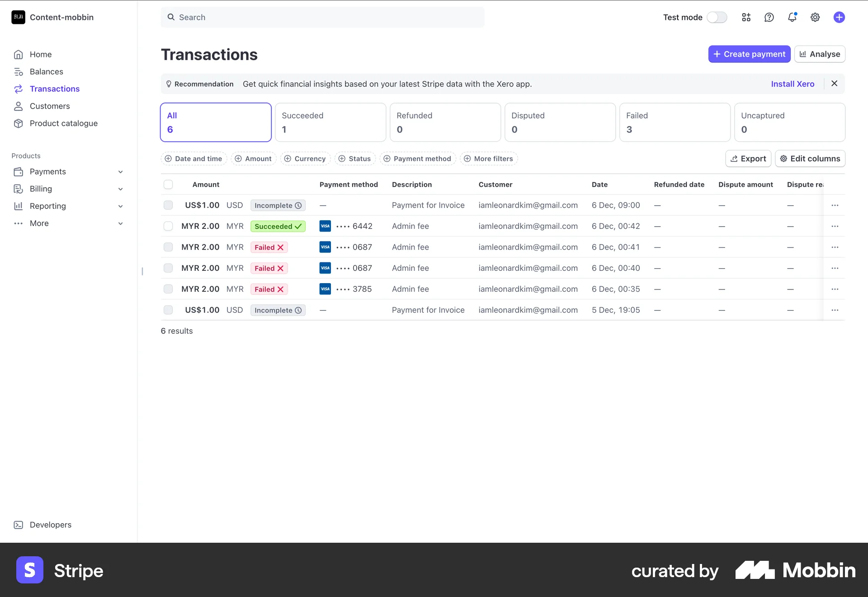Open Stripe settings gear
Image resolution: width=868 pixels, height=597 pixels.
815,17
